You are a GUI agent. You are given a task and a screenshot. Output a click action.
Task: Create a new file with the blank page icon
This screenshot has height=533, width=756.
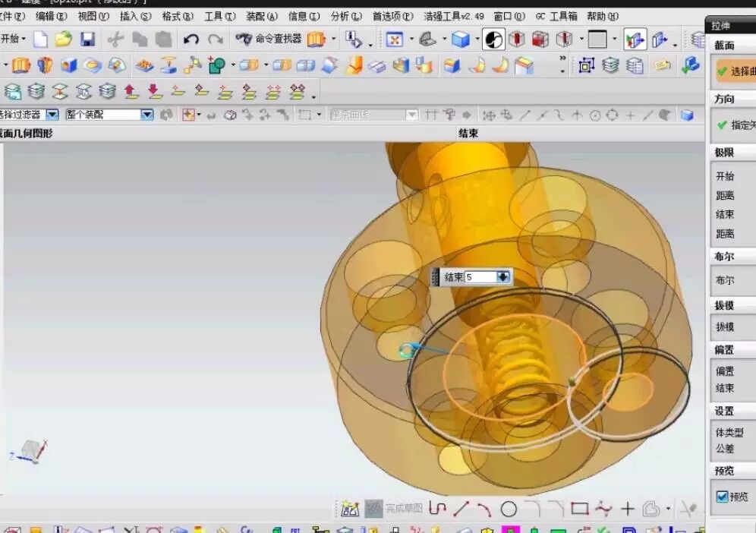pos(40,39)
